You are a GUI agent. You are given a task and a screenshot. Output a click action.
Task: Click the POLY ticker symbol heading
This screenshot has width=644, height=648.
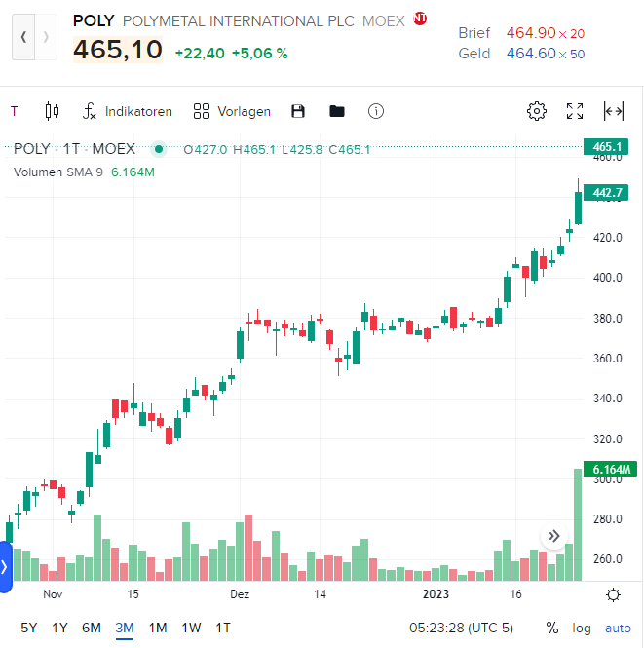[x=94, y=20]
